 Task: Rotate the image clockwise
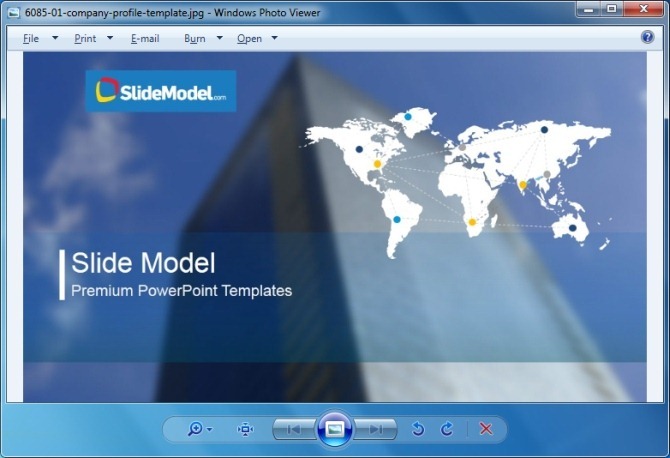pos(447,429)
